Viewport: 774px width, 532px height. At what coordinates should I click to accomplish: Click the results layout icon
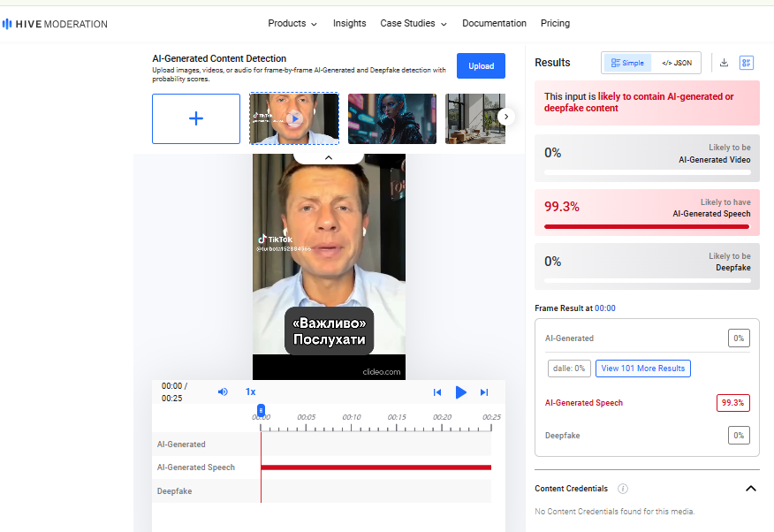pyautogui.click(x=747, y=63)
